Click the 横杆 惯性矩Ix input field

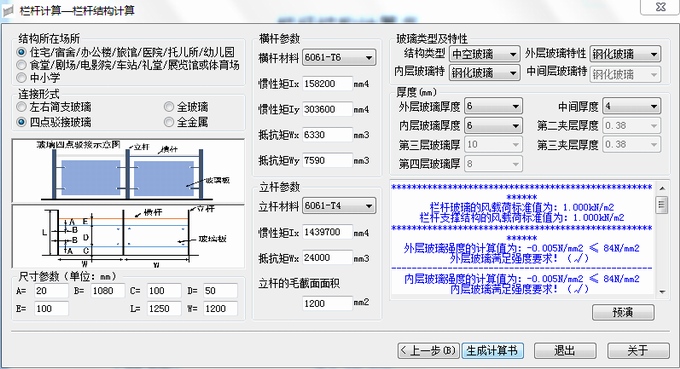coord(327,84)
